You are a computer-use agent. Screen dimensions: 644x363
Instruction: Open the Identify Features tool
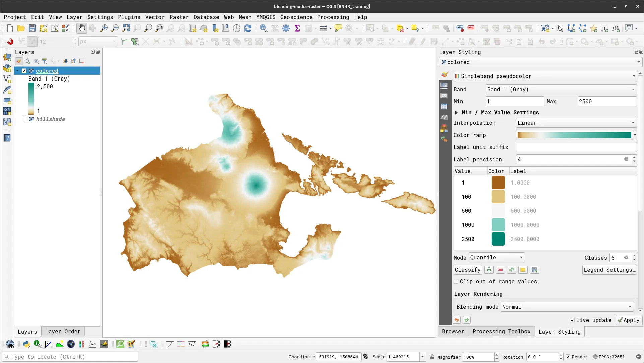264,29
